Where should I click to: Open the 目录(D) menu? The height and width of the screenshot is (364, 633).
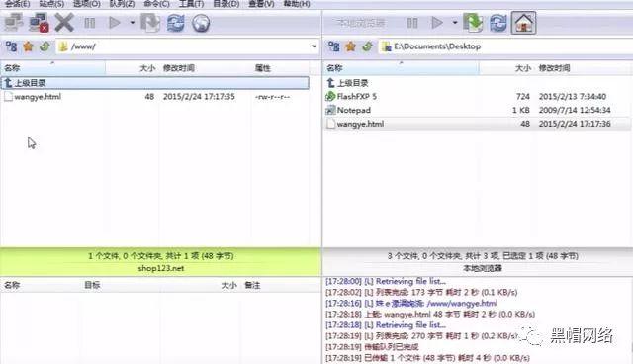pos(226,4)
